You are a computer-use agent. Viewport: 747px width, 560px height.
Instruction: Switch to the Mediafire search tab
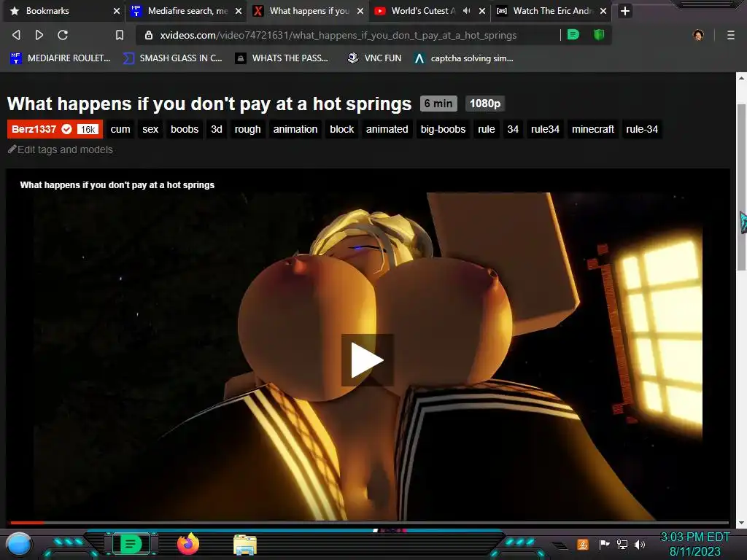pos(187,10)
